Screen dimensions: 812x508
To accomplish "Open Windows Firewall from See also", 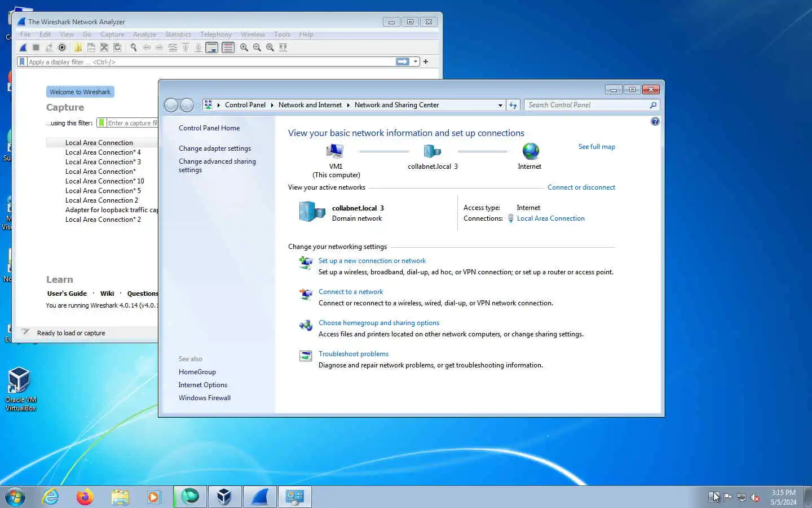I will tap(205, 398).
